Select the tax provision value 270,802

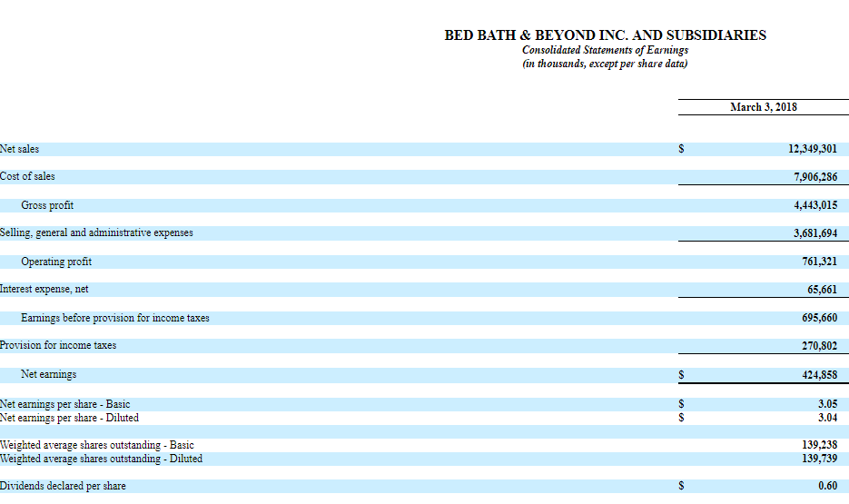(x=819, y=346)
